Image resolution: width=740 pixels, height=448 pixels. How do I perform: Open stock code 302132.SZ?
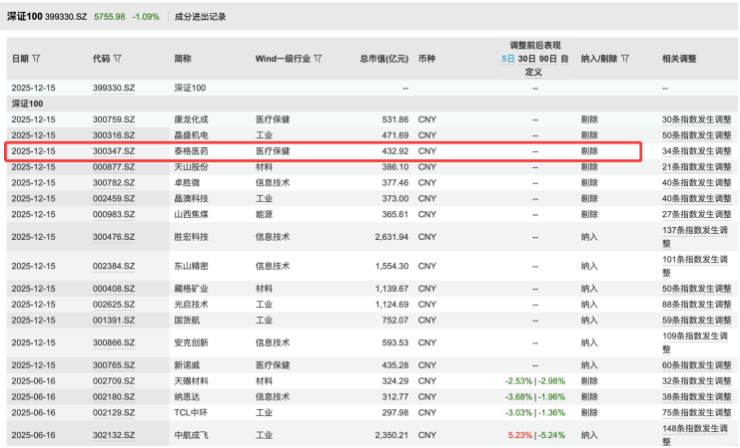[114, 435]
